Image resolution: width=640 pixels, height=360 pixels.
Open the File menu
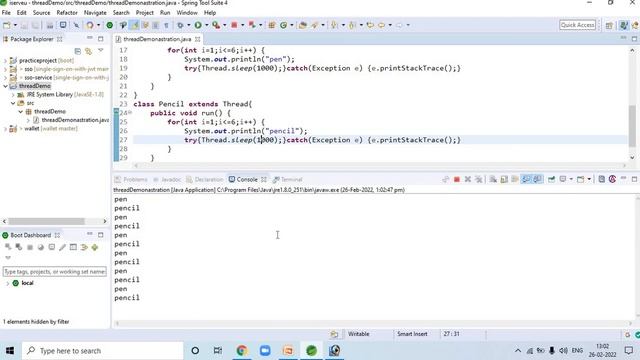coord(6,13)
